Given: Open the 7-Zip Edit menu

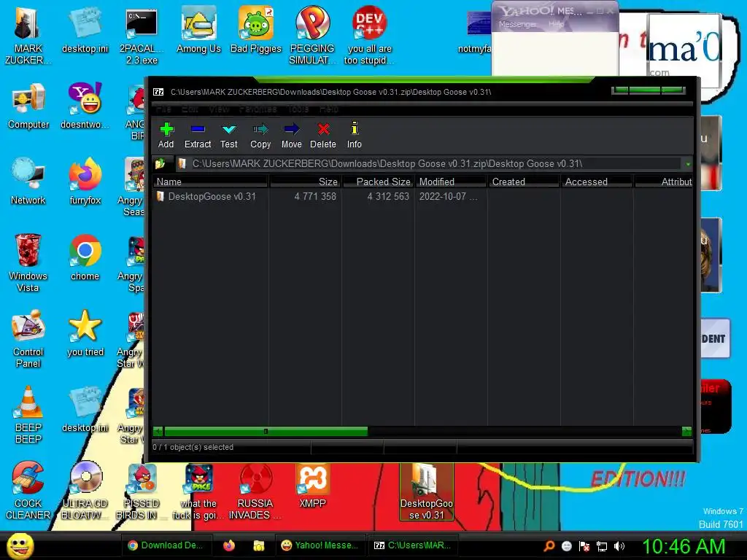Looking at the screenshot, I should coord(190,109).
